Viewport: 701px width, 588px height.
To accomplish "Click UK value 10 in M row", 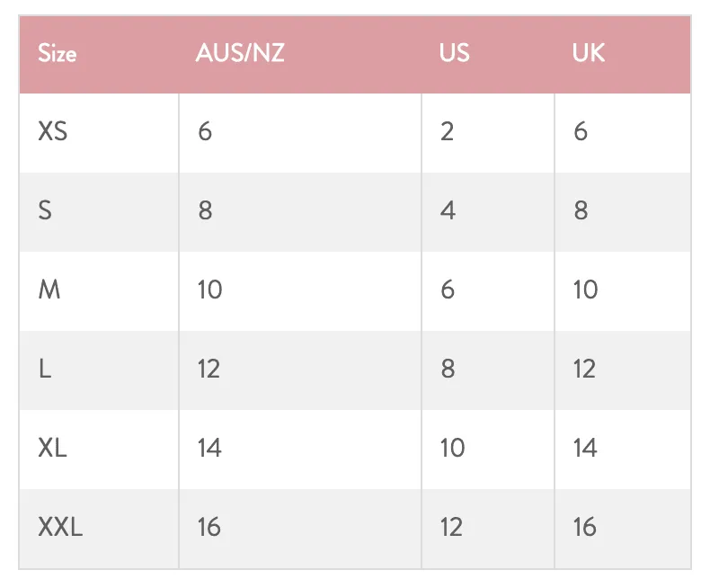I will (586, 290).
